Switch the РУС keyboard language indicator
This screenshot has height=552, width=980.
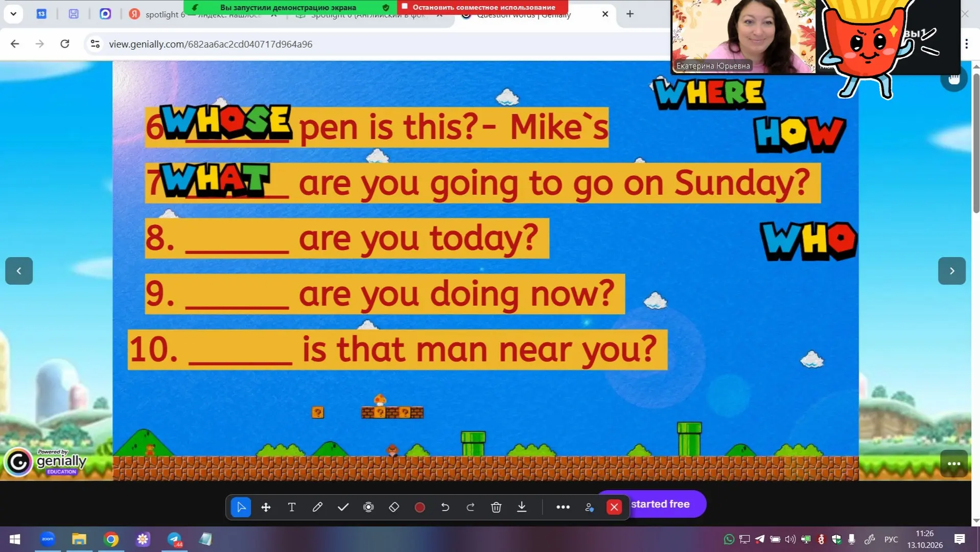(x=891, y=539)
